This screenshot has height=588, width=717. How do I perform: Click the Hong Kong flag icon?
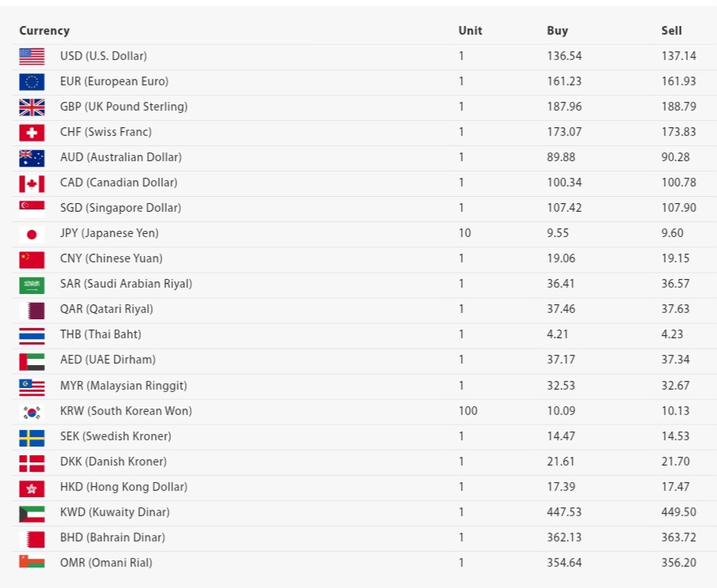[32, 488]
